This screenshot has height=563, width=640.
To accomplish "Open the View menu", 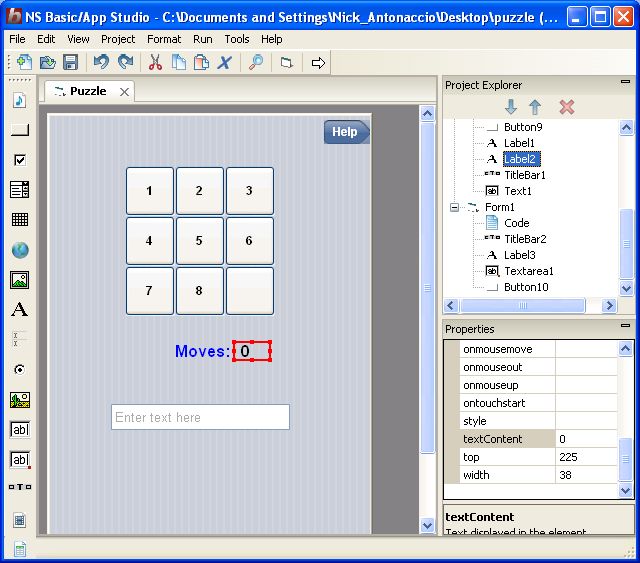I will (x=78, y=39).
